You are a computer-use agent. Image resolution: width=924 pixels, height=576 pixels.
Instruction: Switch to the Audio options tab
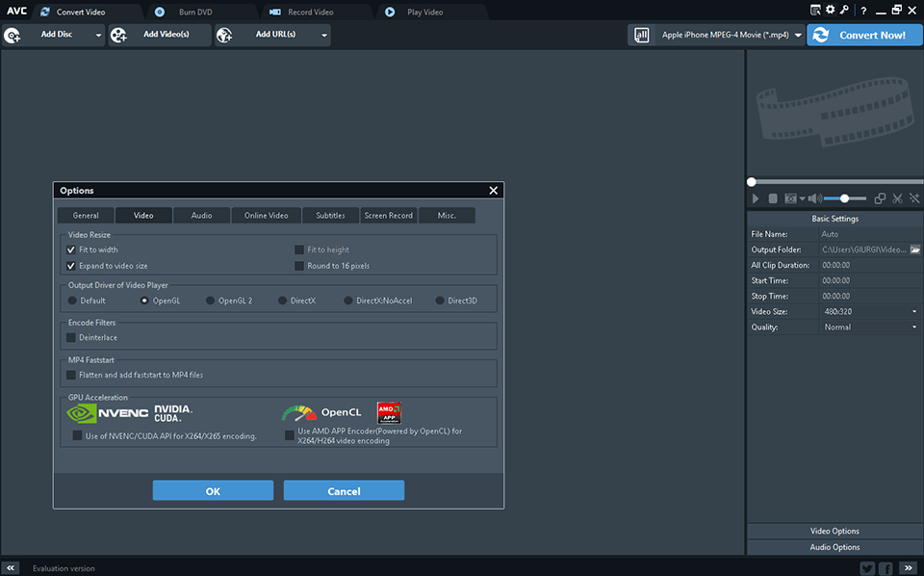(x=201, y=216)
